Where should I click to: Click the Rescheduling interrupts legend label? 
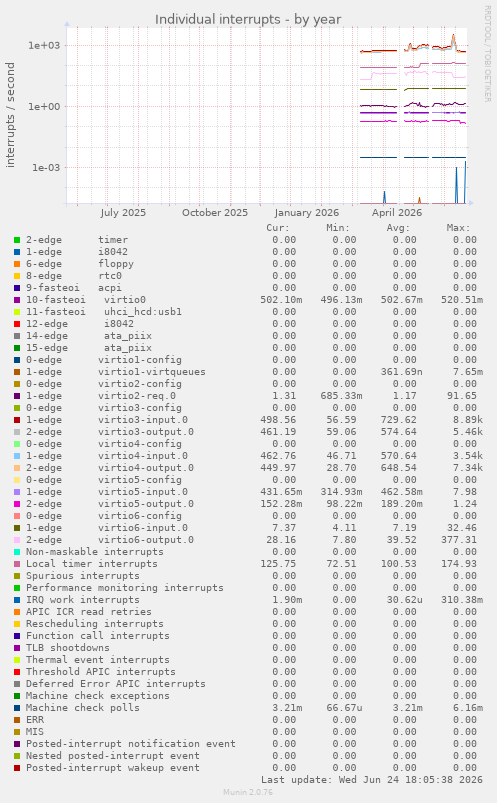[x=95, y=624]
